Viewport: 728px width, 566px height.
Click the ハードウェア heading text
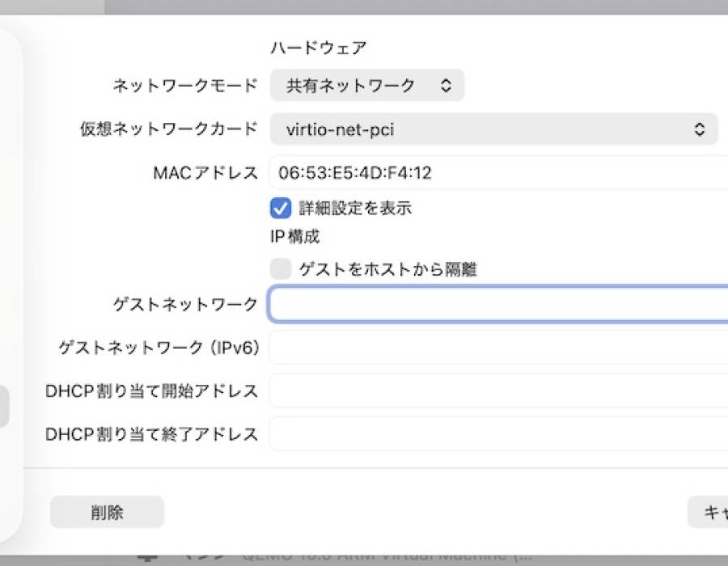(x=319, y=48)
